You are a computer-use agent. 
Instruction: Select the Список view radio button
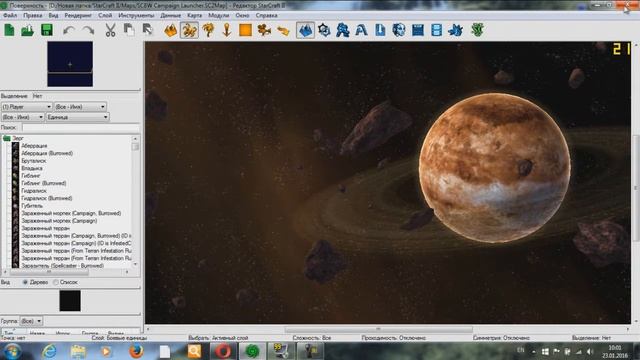(56, 282)
